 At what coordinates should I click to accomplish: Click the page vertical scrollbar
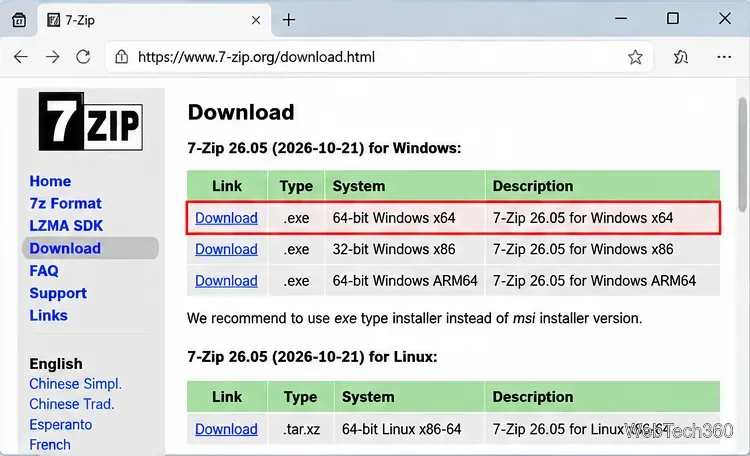pos(742,154)
